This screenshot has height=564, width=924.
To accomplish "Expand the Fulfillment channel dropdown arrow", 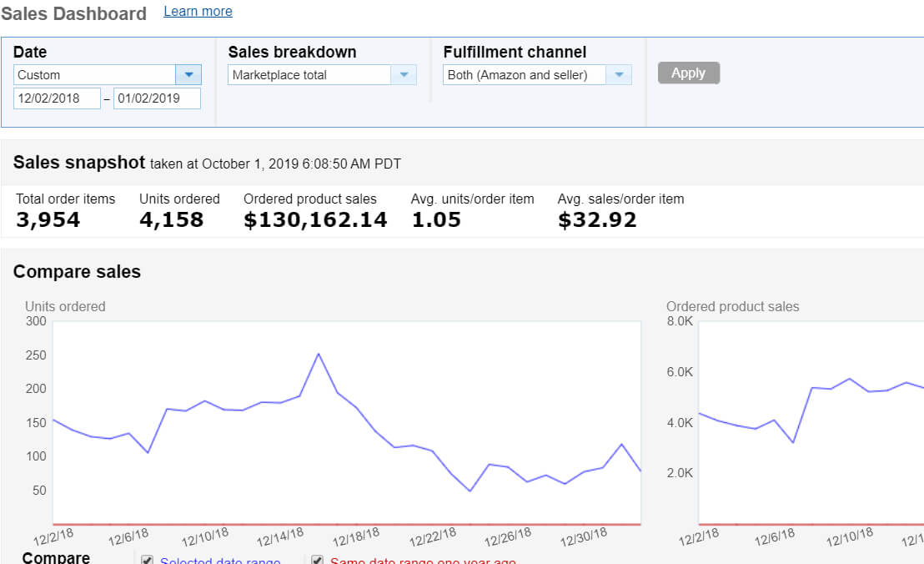I will [x=619, y=75].
